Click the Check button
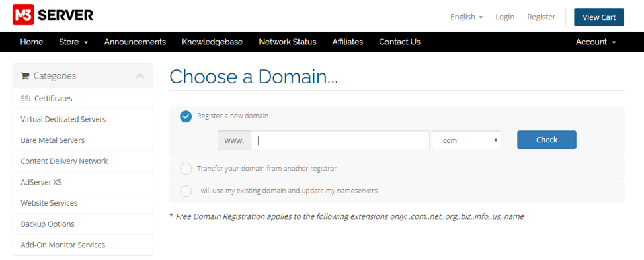Image resolution: width=644 pixels, height=260 pixels. coord(547,140)
